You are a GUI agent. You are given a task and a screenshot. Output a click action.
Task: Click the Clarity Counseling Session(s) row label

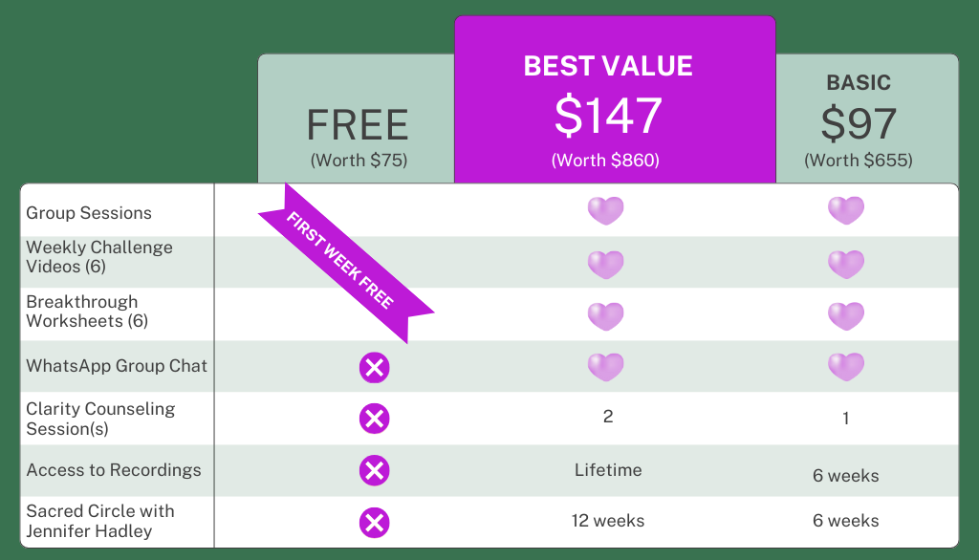tap(100, 419)
